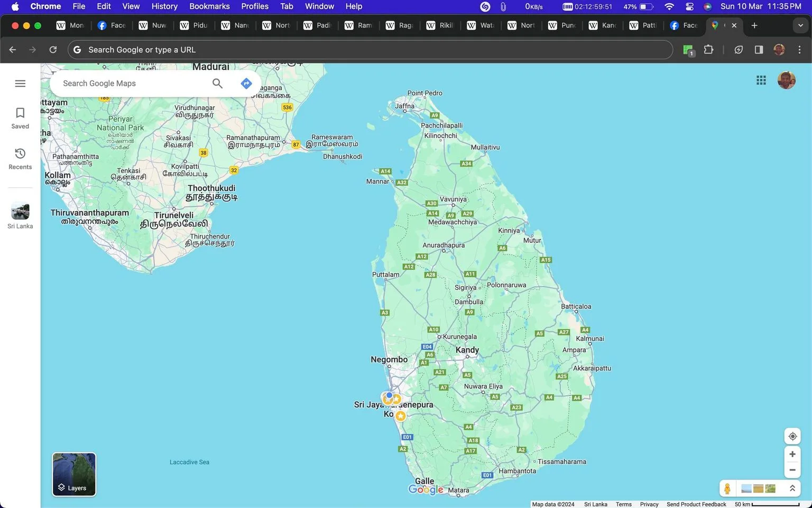The image size is (812, 508).
Task: Open the Google apps grid
Action: (x=761, y=80)
